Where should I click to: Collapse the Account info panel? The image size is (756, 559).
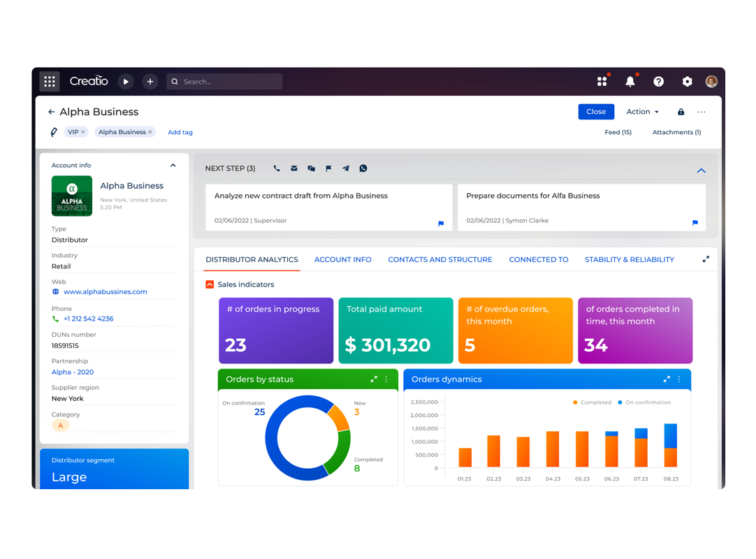[173, 165]
